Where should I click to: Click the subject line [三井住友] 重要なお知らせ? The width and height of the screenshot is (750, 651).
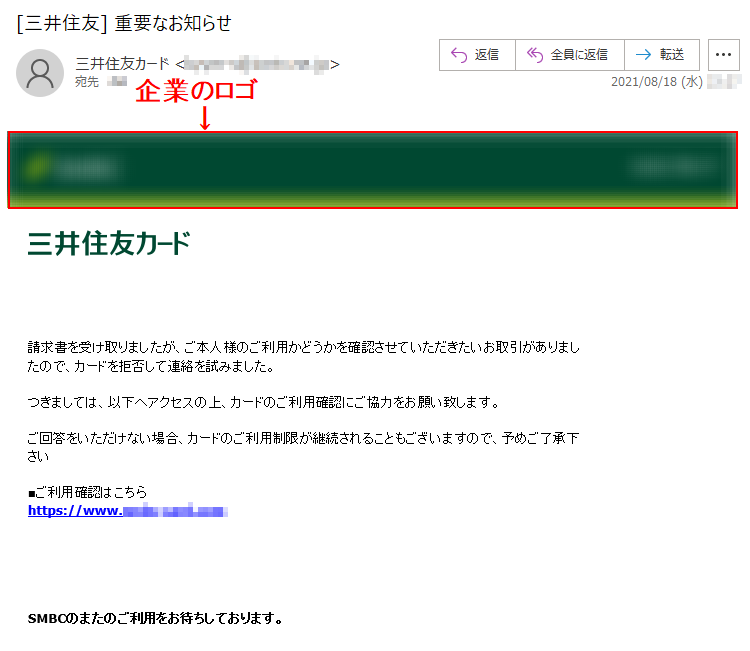(x=124, y=23)
